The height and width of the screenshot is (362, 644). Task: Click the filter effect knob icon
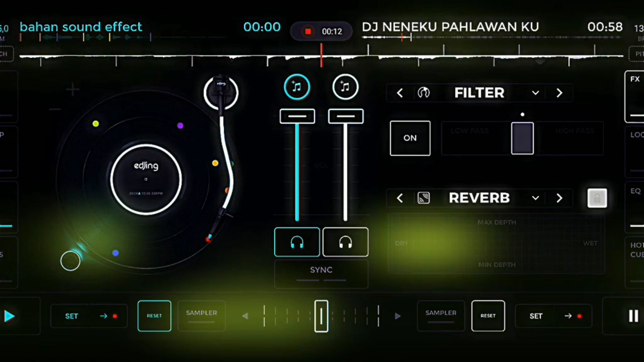(x=423, y=93)
